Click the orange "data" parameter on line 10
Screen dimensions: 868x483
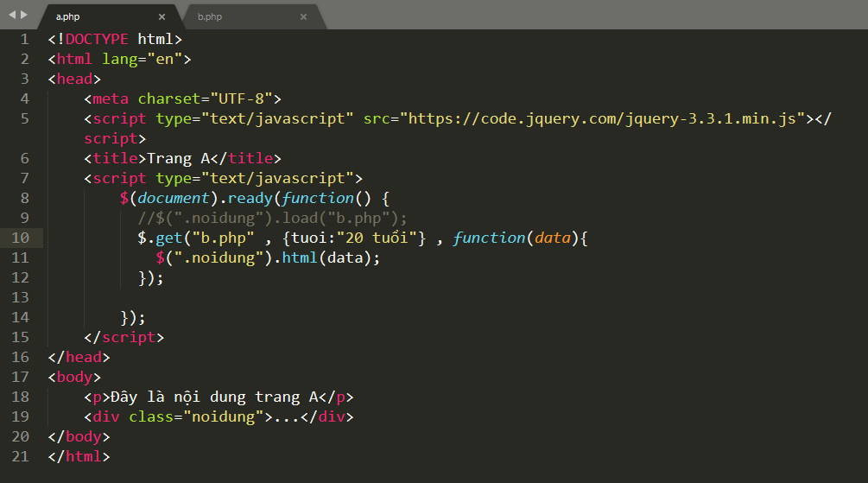pyautogui.click(x=553, y=238)
